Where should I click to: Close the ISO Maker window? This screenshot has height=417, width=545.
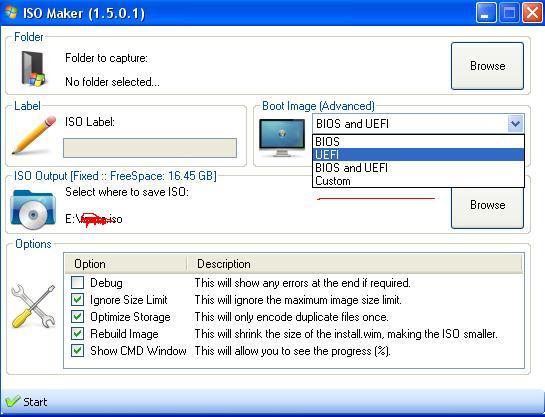click(x=532, y=13)
